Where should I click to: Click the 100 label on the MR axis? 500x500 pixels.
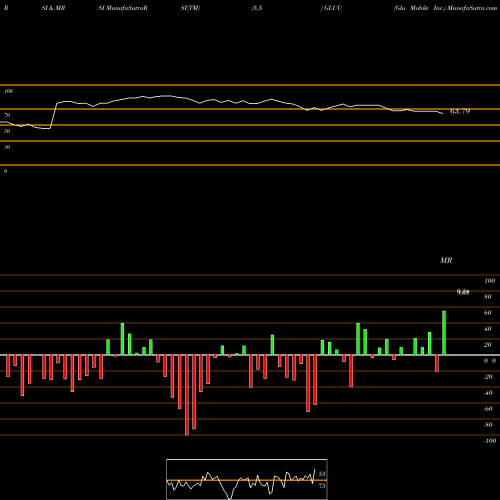pyautogui.click(x=489, y=281)
